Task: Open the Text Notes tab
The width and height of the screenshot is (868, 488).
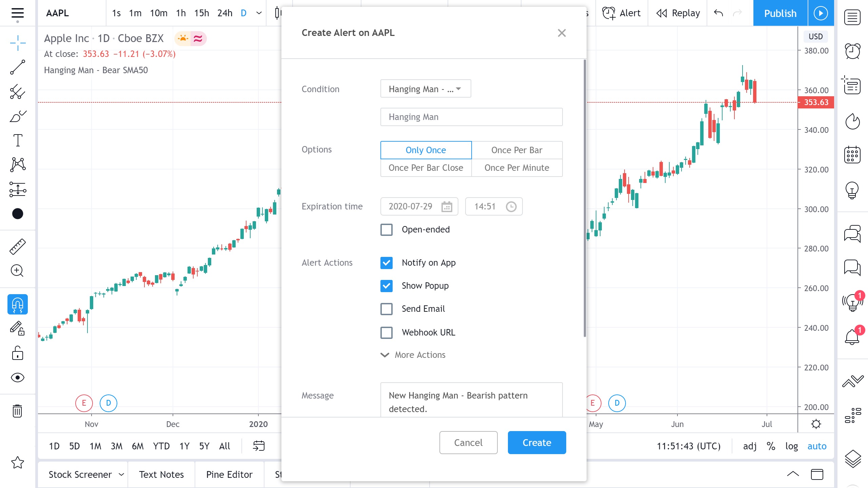Action: [161, 474]
